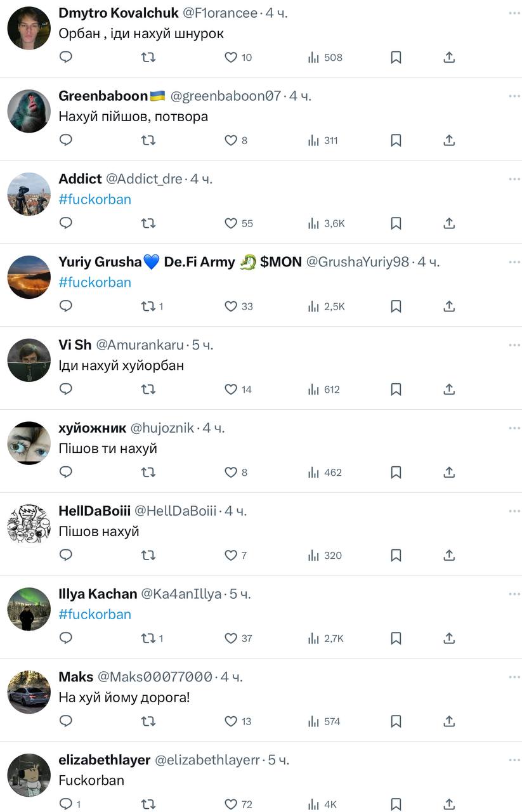View analytics on хуйожник's tweet

[324, 473]
